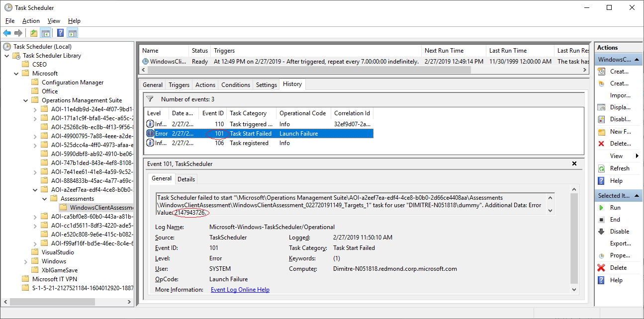Expand the AOI-11e4db9d folder chevron

point(35,109)
